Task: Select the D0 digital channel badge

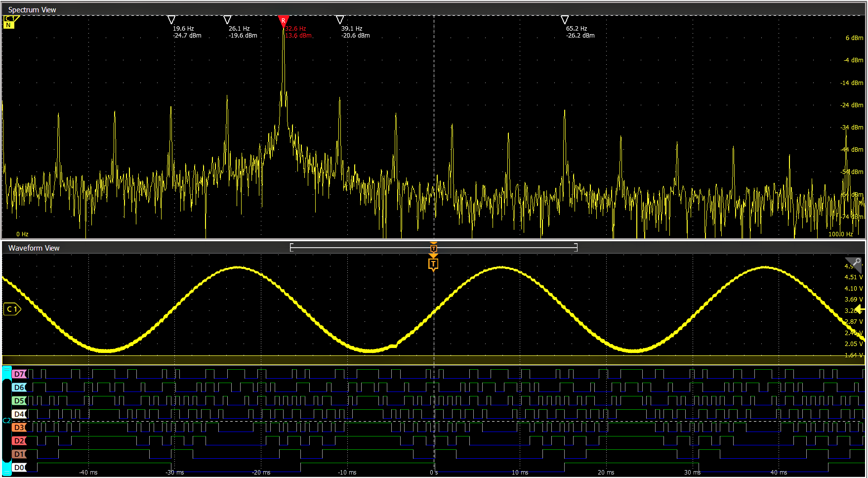Action: pos(20,467)
